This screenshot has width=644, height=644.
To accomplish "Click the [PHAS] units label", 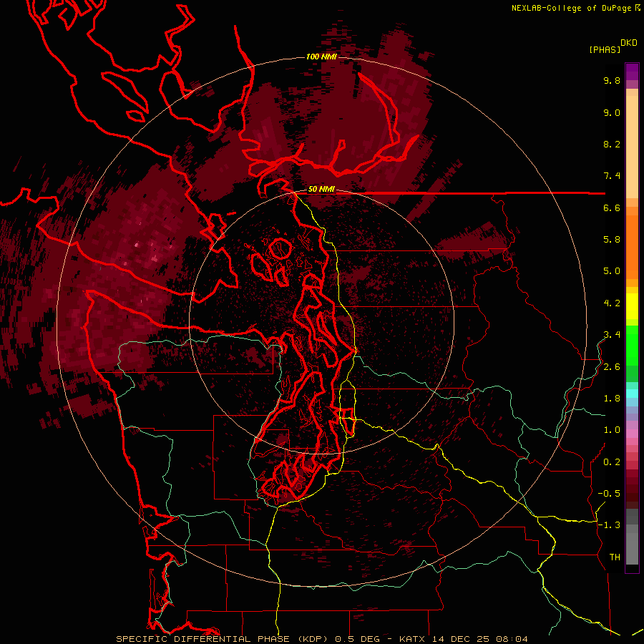I will [x=605, y=49].
